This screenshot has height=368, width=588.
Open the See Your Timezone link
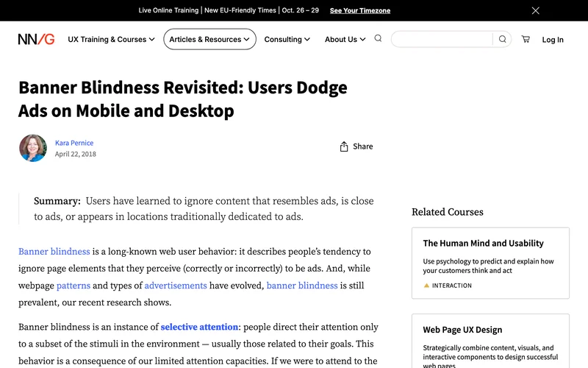pyautogui.click(x=360, y=10)
